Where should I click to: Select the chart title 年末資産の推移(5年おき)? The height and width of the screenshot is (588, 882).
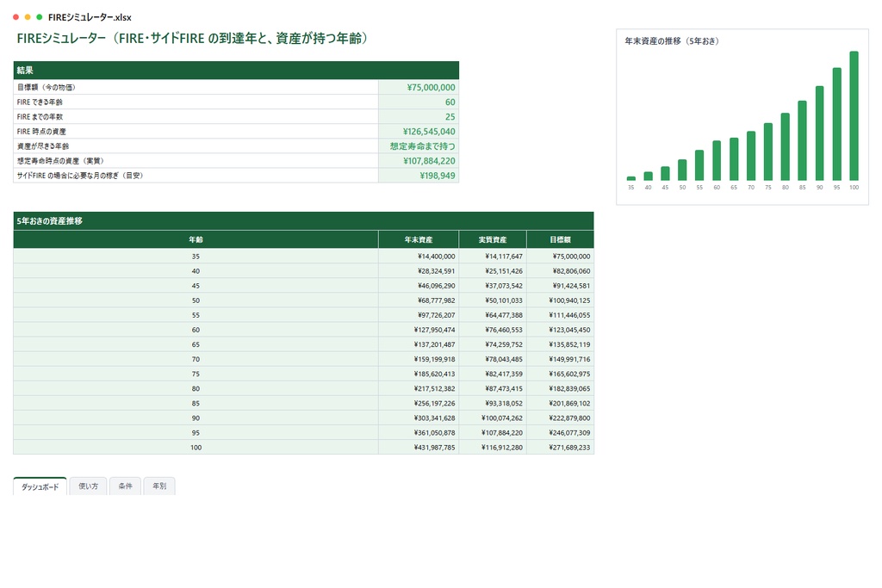(x=672, y=41)
